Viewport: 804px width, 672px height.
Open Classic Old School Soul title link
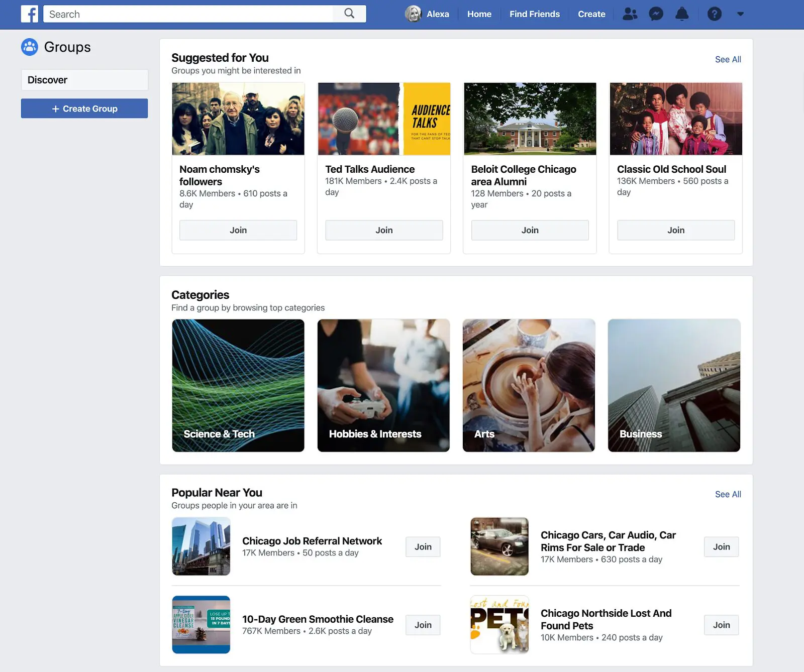tap(671, 169)
